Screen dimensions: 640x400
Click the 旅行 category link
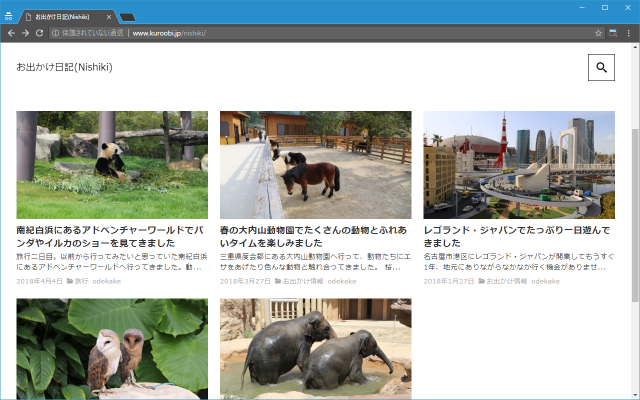click(81, 281)
